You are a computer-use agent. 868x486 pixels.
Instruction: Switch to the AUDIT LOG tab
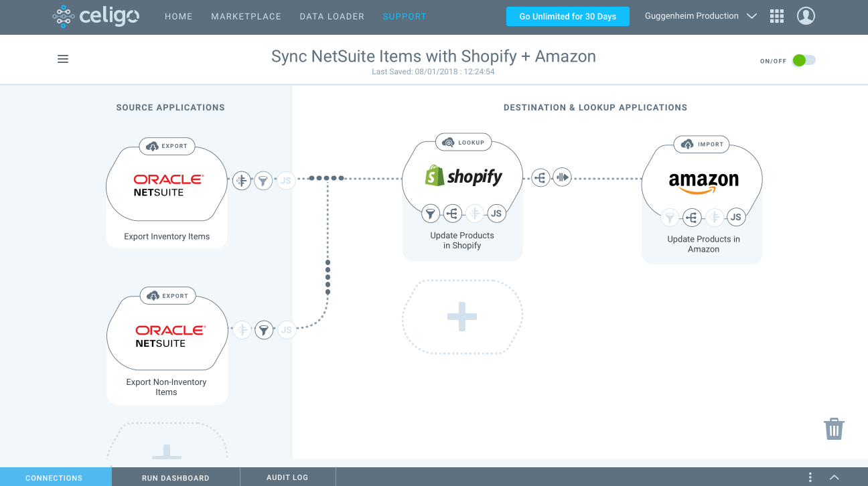pyautogui.click(x=287, y=477)
